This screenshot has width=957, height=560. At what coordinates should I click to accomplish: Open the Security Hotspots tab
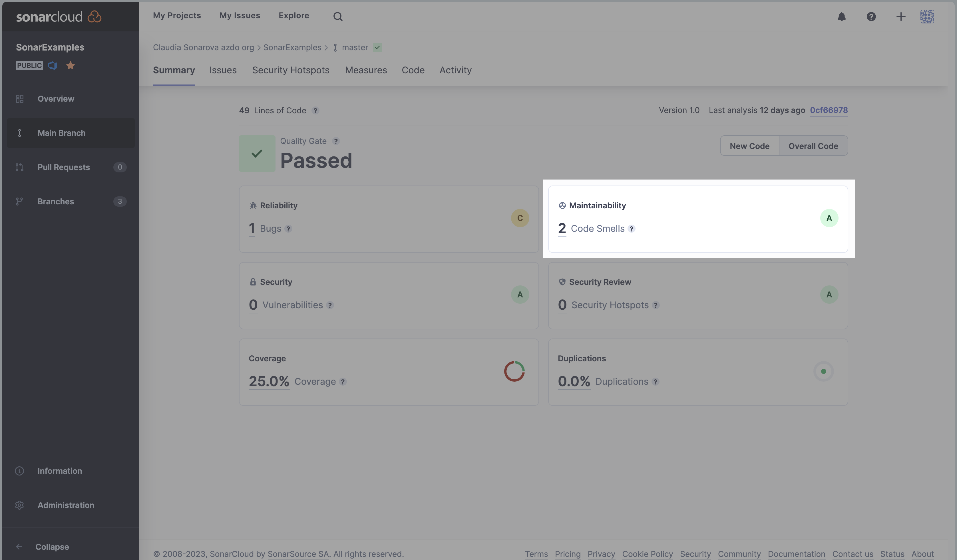click(x=291, y=70)
